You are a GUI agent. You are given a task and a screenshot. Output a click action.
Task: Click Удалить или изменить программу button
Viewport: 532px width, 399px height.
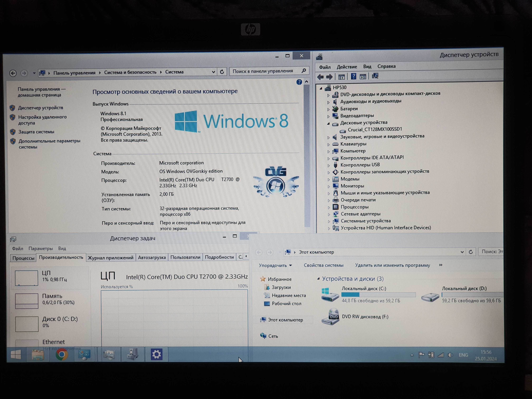[393, 265]
